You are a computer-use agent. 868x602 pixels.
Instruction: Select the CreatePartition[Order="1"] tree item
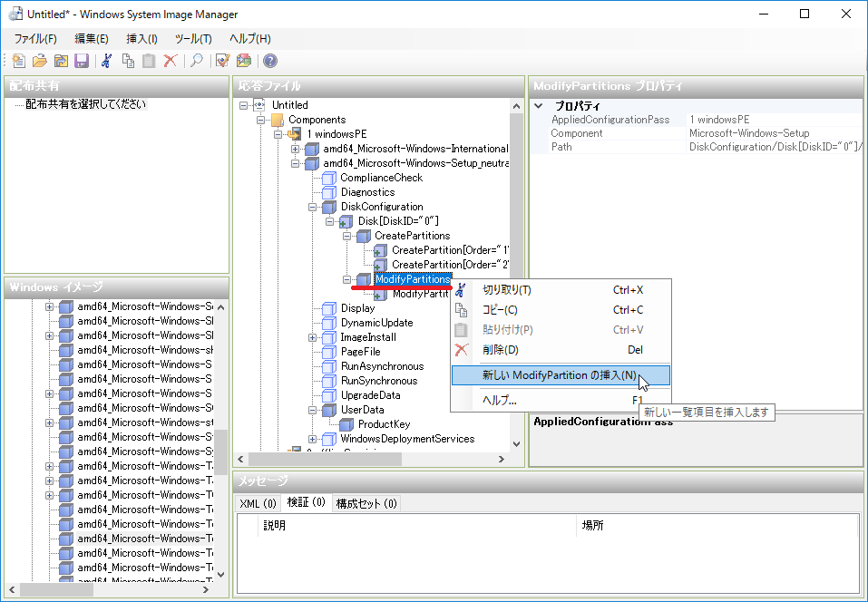coord(450,250)
